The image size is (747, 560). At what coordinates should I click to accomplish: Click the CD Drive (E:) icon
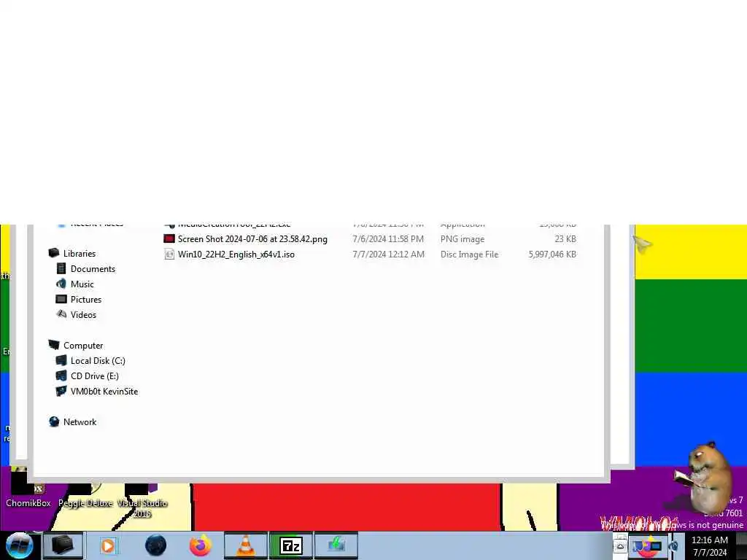tap(61, 376)
